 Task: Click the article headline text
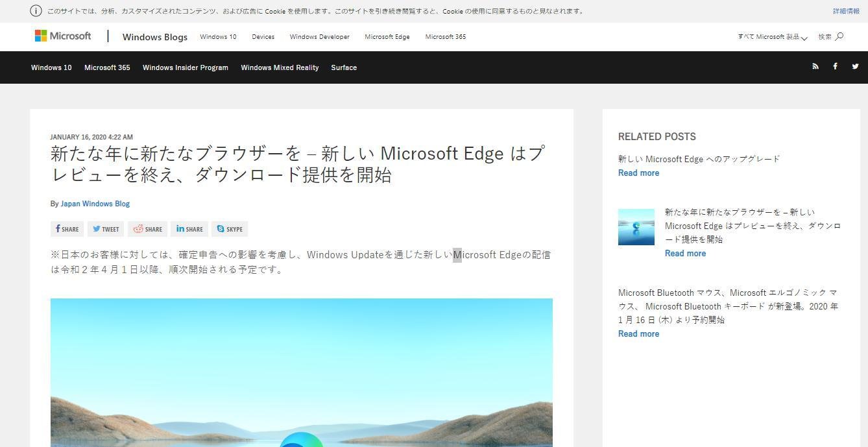297,164
